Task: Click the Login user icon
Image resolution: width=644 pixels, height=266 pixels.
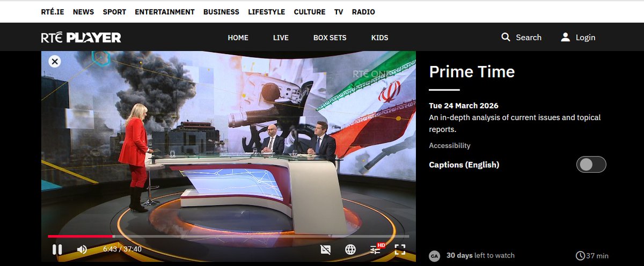Action: [x=565, y=37]
